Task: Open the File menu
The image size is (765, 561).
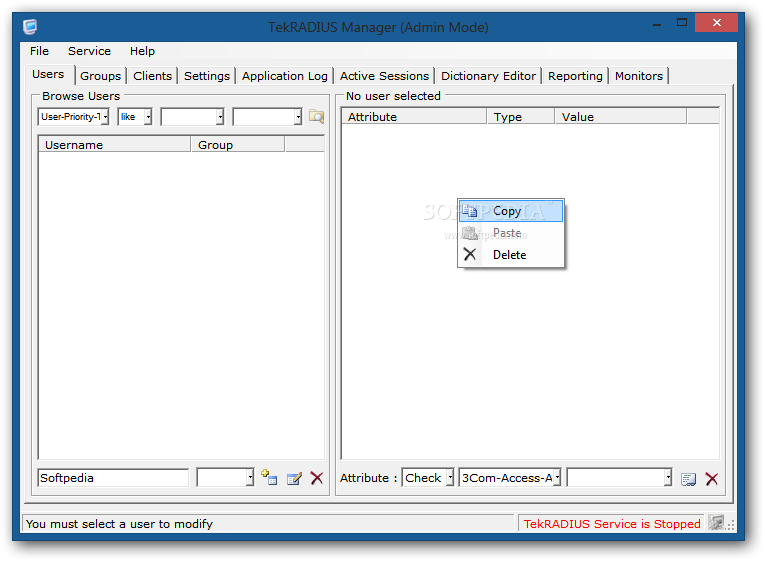Action: coord(39,51)
